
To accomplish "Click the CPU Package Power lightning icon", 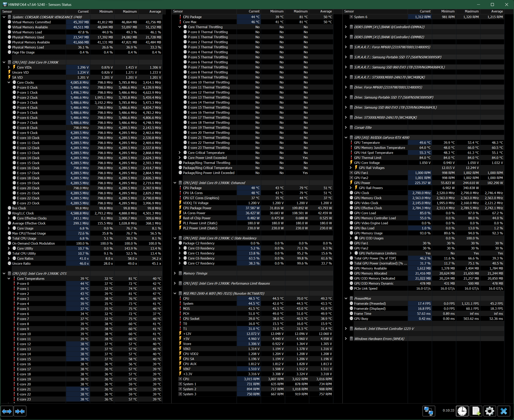I will tap(180, 208).
